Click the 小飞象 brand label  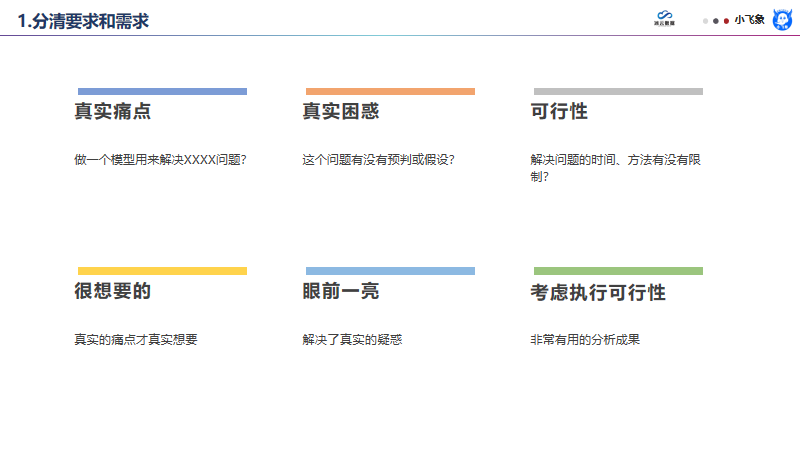pos(749,20)
